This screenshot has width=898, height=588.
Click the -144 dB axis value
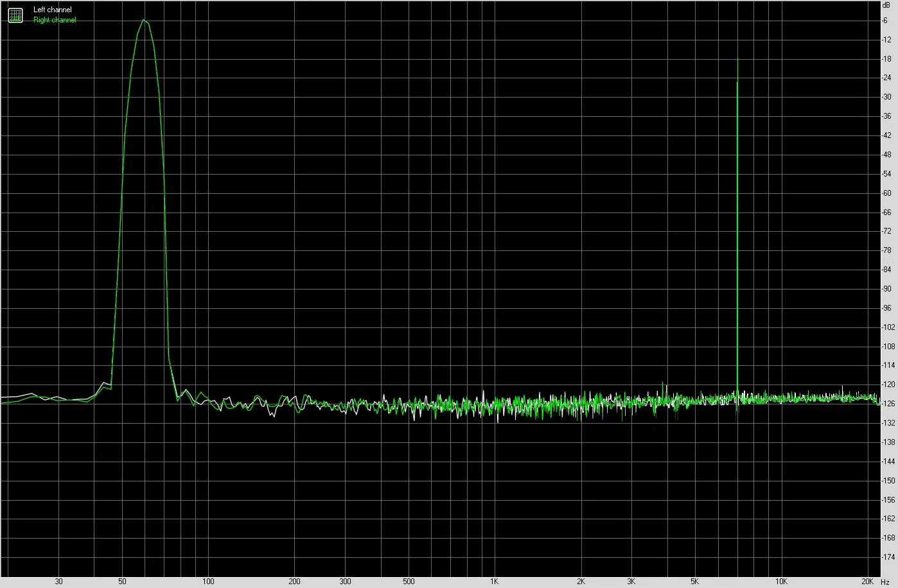(888, 462)
